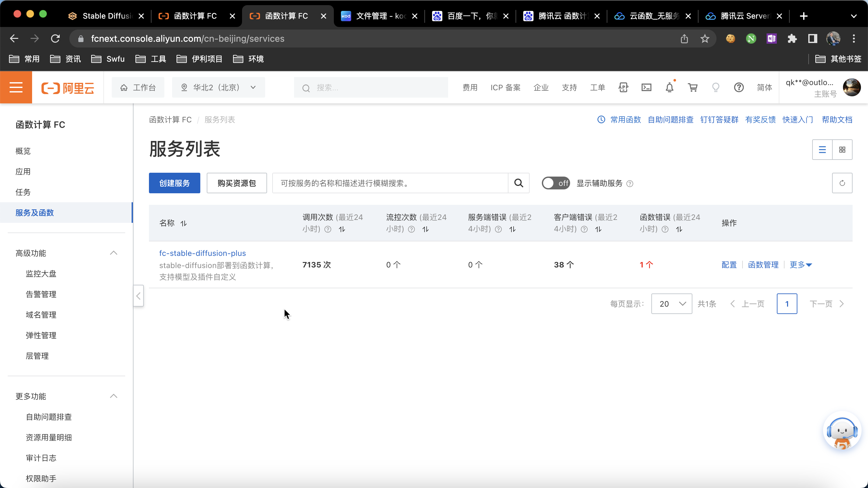Click the 创建服务 button
This screenshot has height=488, width=868.
(x=174, y=183)
